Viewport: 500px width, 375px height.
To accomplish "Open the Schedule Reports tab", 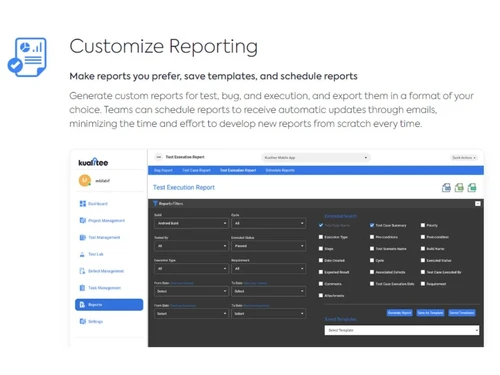I will (280, 170).
